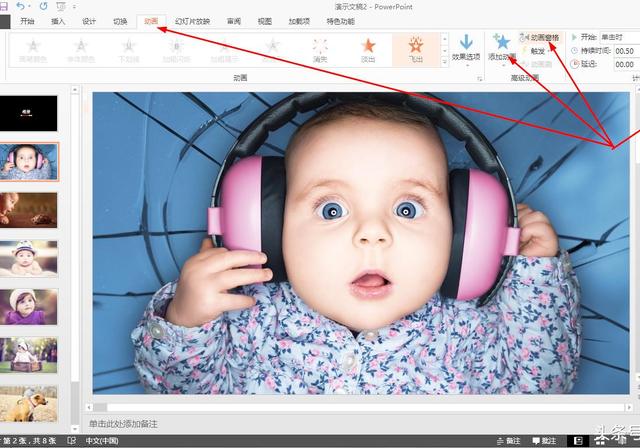Apply the highlighted 飞出 fly-out animation
The height and width of the screenshot is (448, 640).
pos(416,51)
